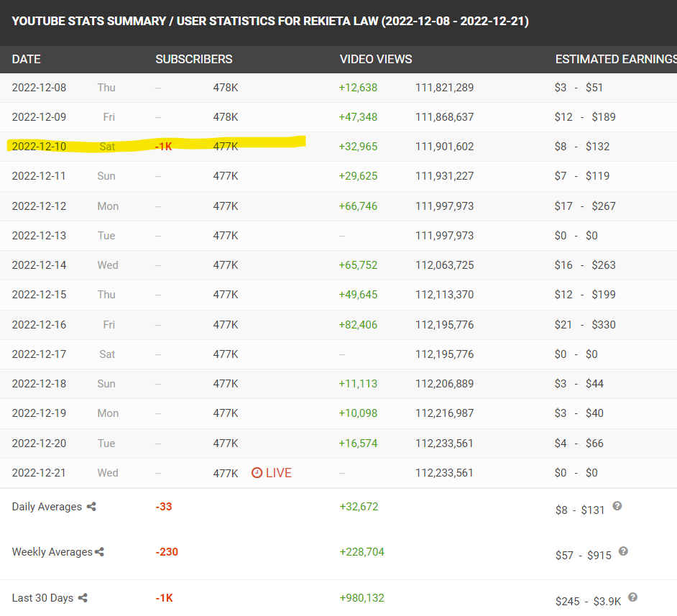Click the YouTube Stats Summary title
The image size is (677, 616).
pyautogui.click(x=270, y=21)
